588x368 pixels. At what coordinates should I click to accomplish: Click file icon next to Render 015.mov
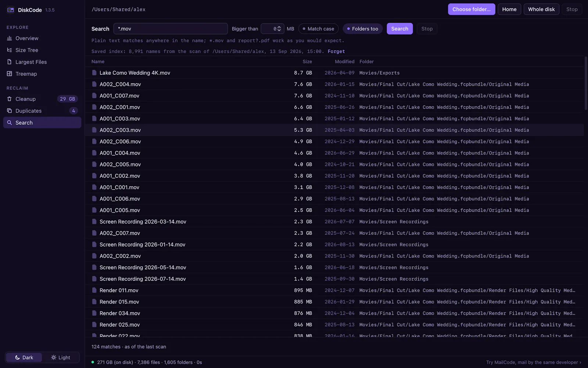click(x=94, y=302)
